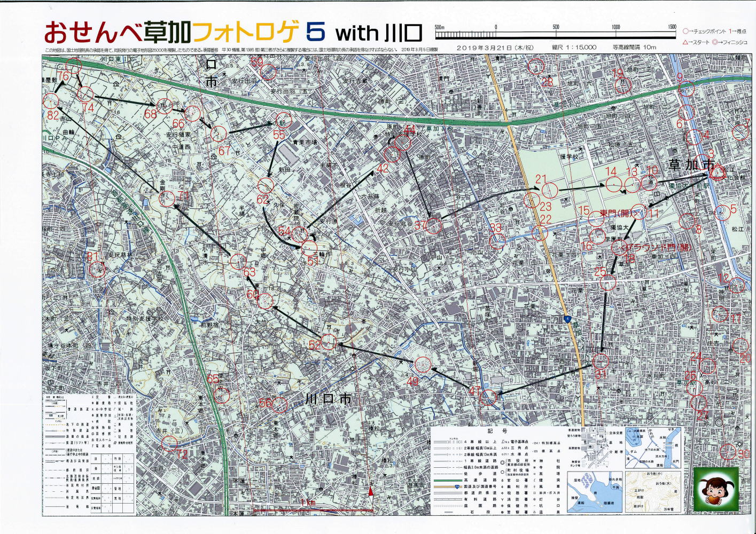Select checkpoint circle 37
The width and height of the screenshot is (756, 534).
tap(434, 226)
